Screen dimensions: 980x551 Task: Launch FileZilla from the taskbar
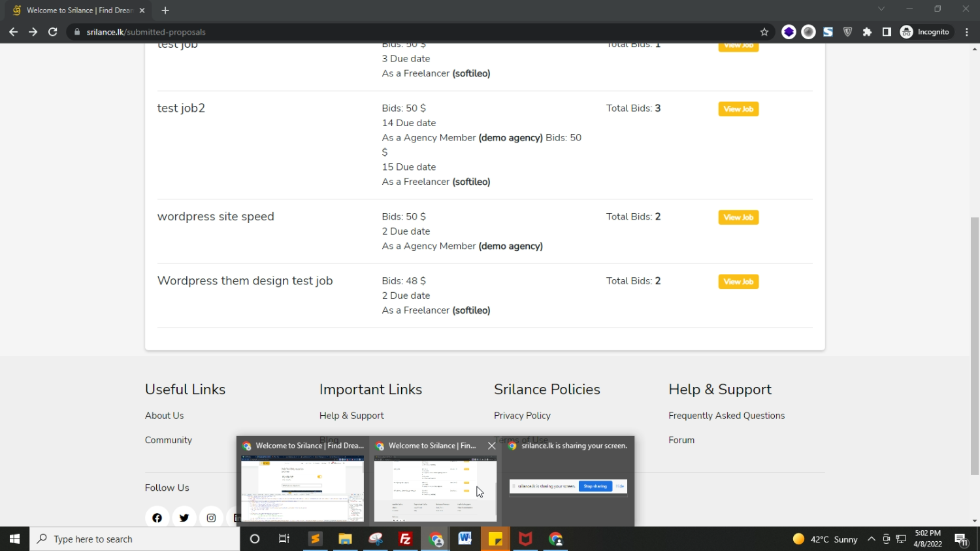(x=405, y=539)
